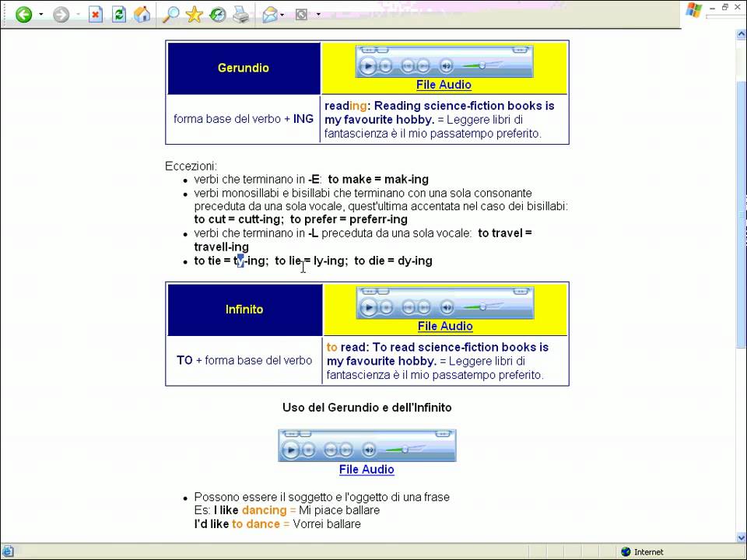The height and width of the screenshot is (560, 747).
Task: Click the orange word 'dancing'
Action: 264,510
